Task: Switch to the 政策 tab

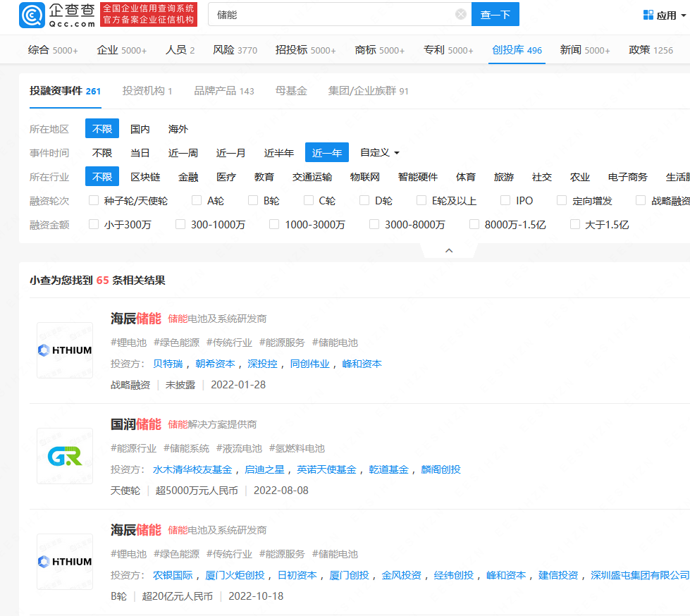Action: coord(651,50)
